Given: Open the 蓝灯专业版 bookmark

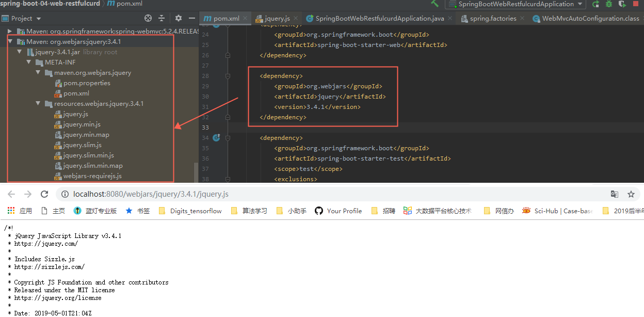Looking at the screenshot, I should [95, 211].
